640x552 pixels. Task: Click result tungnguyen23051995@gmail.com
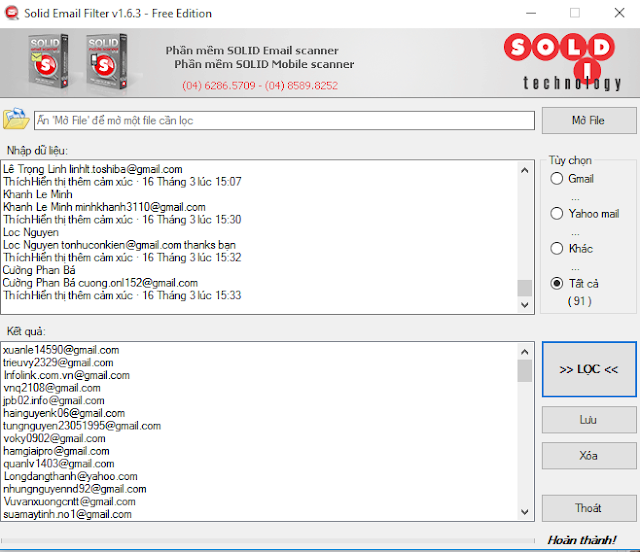[x=82, y=426]
